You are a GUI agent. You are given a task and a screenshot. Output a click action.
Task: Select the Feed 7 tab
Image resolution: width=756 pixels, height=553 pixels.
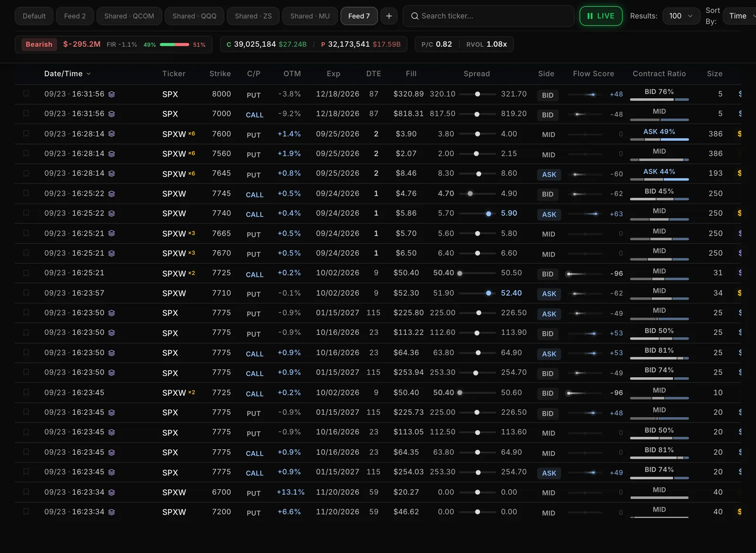tap(359, 16)
